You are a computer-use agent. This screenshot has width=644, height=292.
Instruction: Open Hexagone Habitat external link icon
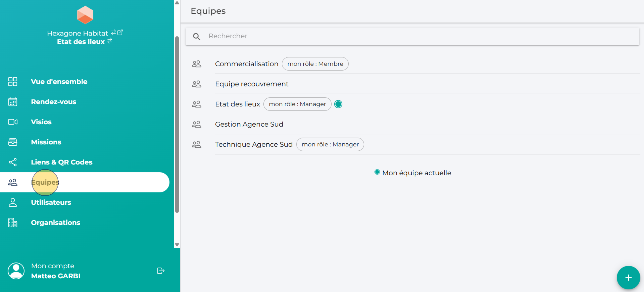[x=120, y=32]
